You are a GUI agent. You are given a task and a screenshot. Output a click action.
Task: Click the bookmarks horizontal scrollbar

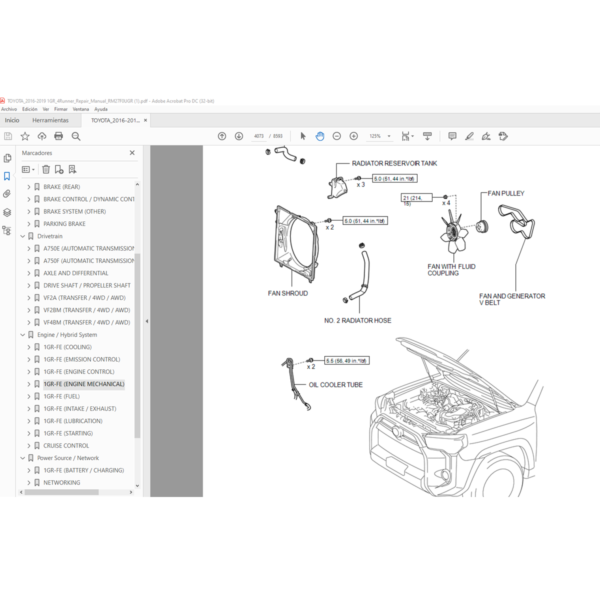click(x=62, y=492)
